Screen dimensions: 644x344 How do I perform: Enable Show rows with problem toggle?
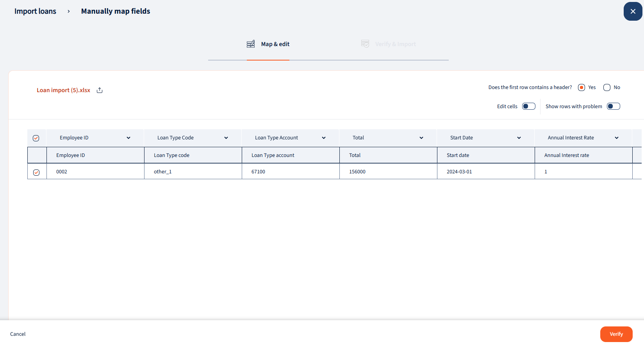pos(613,107)
